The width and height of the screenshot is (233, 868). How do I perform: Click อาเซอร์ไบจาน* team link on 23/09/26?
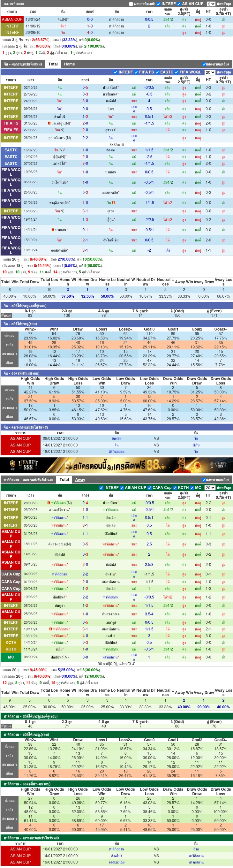pos(60,509)
